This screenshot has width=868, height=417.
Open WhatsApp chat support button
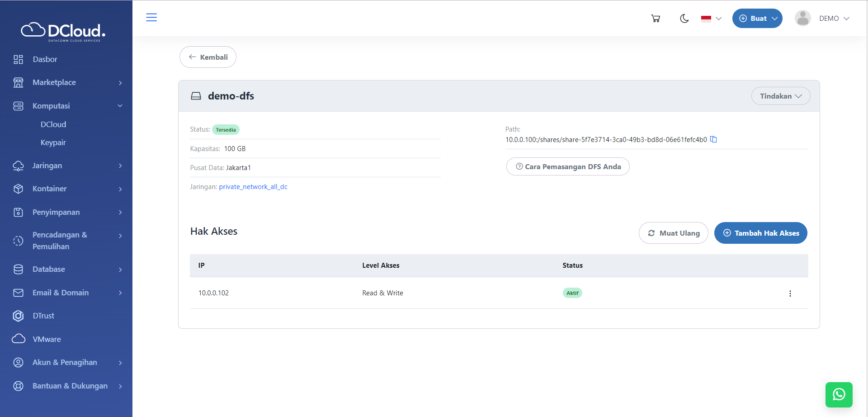click(x=839, y=394)
